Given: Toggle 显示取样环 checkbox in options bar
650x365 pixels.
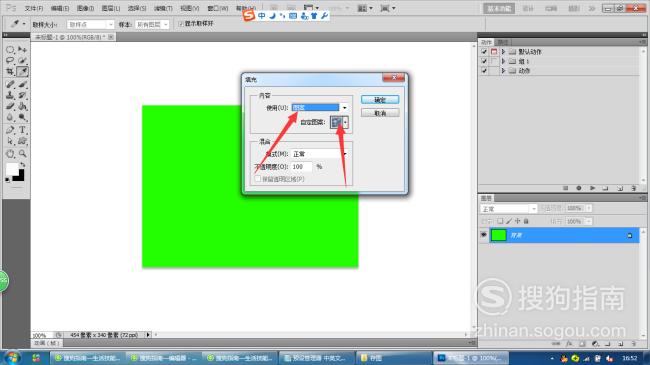Looking at the screenshot, I should 181,24.
